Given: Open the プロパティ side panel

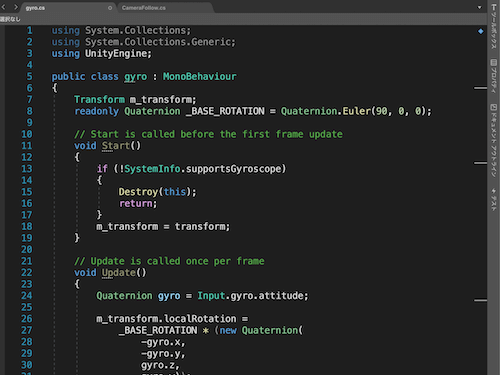Looking at the screenshot, I should [x=494, y=76].
